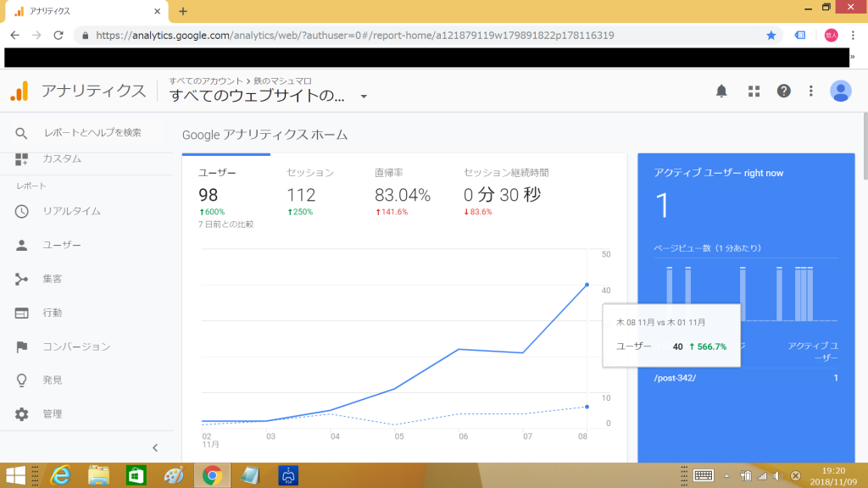Screen dimensions: 868x488
Task: Click the リアルタイム clock icon
Action: click(21, 211)
